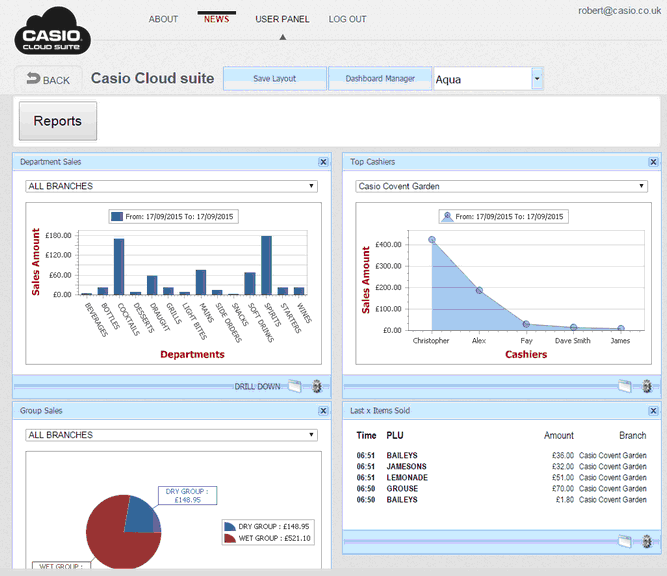Open Casio Covent Garden branch dropdown
667x576 pixels.
[502, 186]
